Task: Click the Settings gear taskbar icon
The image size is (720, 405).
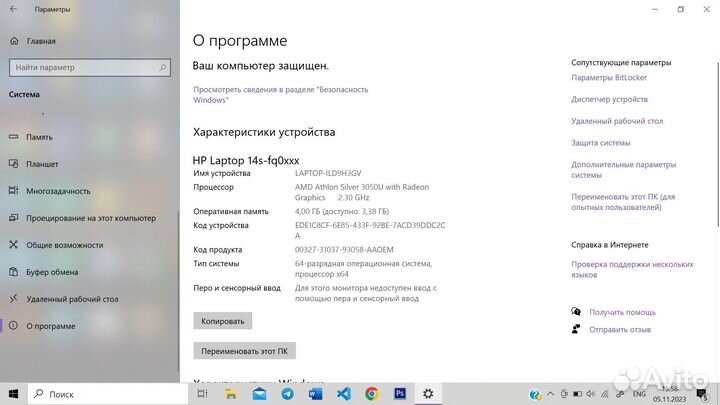Action: point(428,394)
